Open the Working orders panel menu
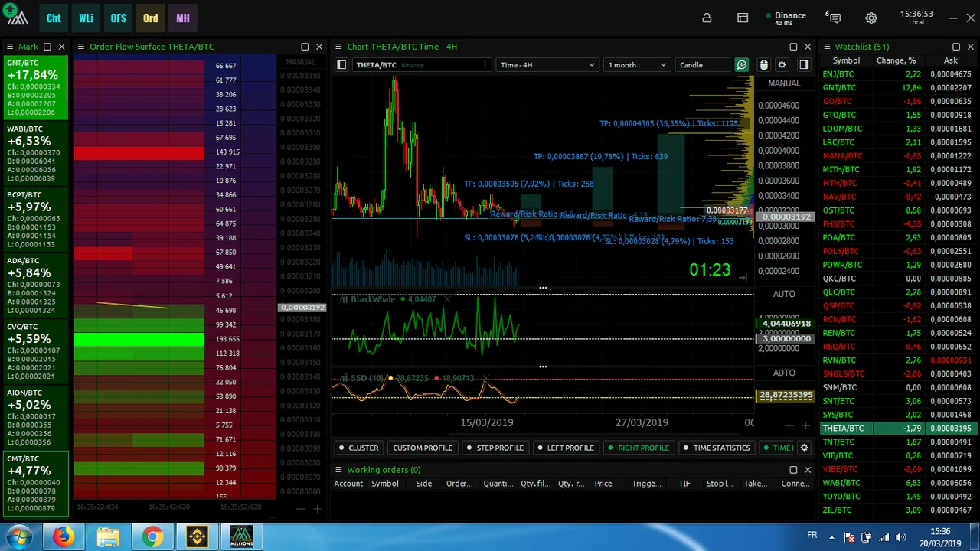The width and height of the screenshot is (980, 551). point(338,470)
